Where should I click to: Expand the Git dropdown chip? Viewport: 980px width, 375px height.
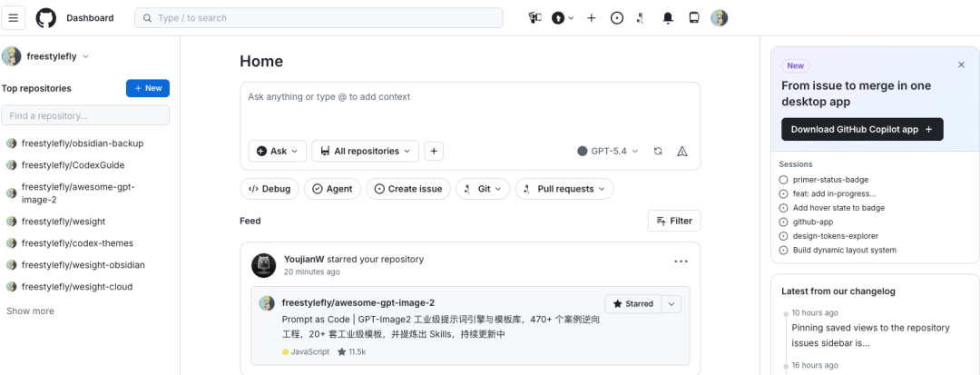[x=483, y=189]
